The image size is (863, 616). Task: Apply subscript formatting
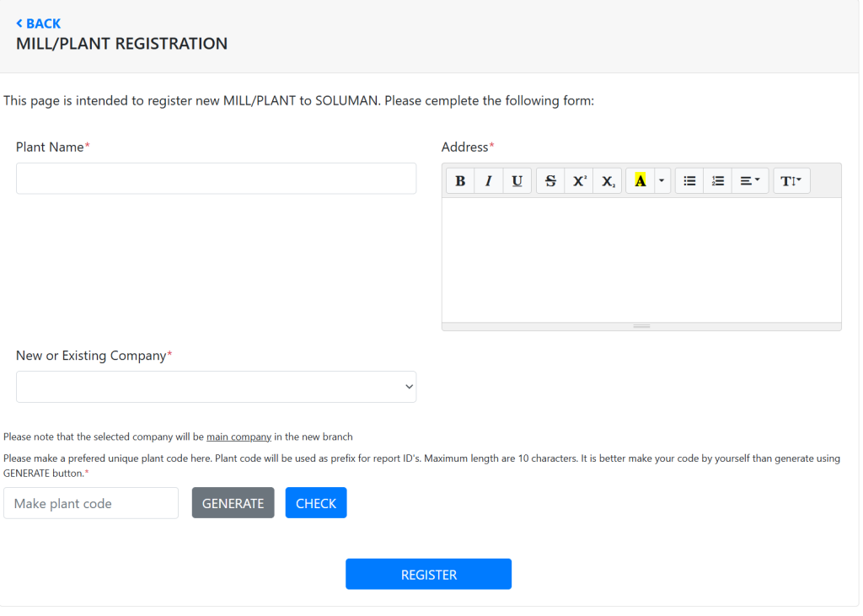point(608,181)
